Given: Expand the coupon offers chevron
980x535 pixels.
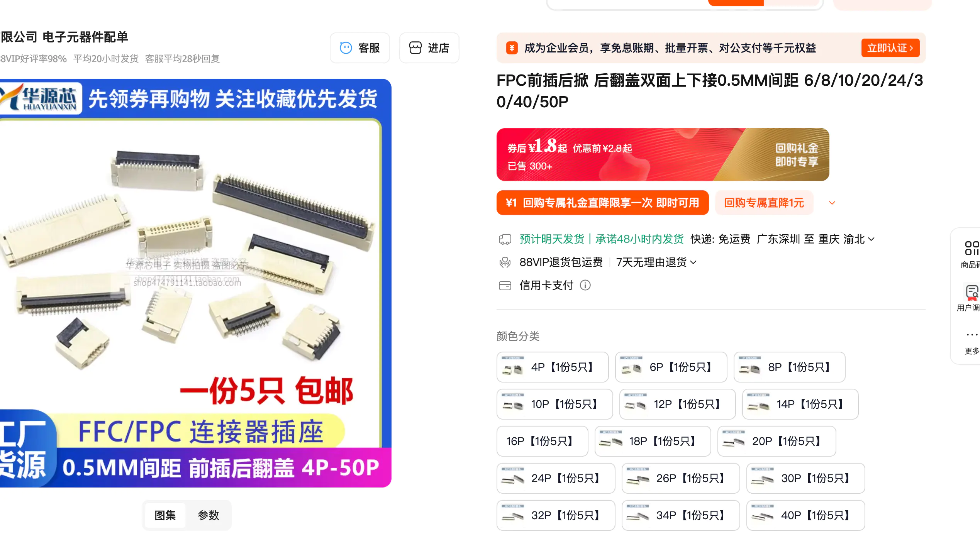Looking at the screenshot, I should (832, 203).
